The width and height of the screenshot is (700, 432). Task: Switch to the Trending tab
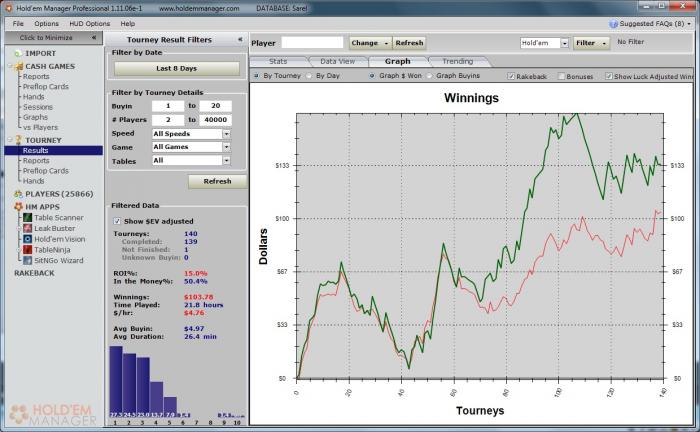(458, 62)
